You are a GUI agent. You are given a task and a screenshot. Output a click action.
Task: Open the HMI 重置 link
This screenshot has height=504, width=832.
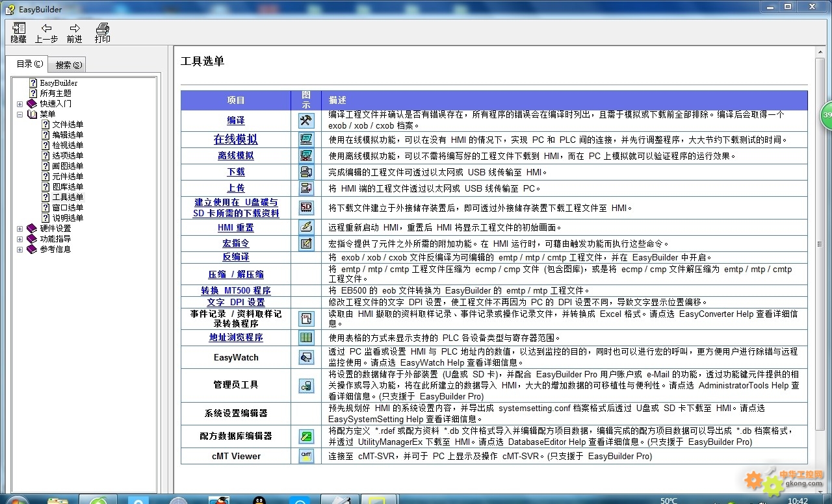point(236,227)
